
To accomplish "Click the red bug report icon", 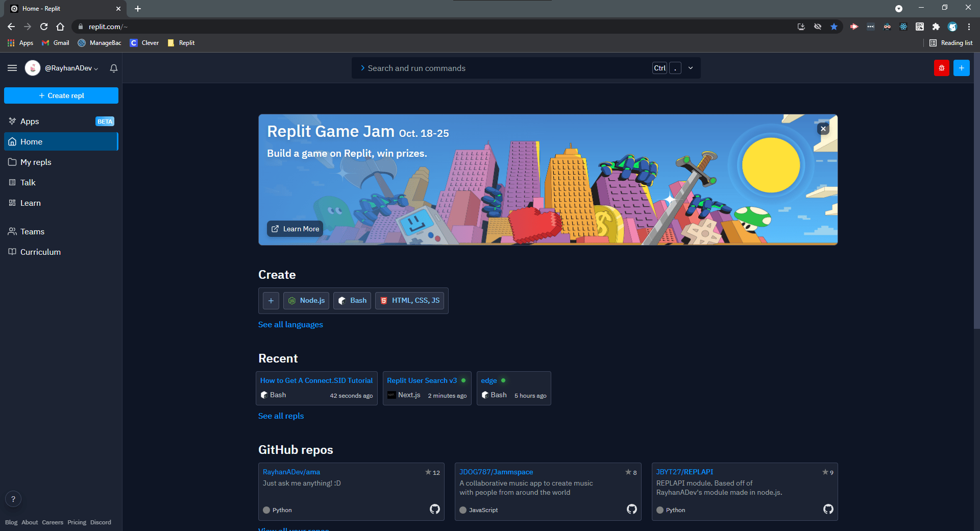I will (942, 68).
